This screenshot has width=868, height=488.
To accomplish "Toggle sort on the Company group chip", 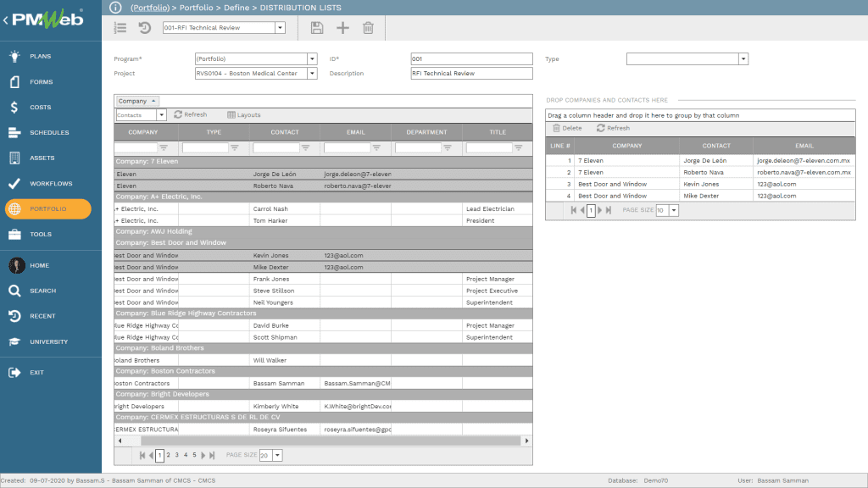I will pyautogui.click(x=137, y=101).
